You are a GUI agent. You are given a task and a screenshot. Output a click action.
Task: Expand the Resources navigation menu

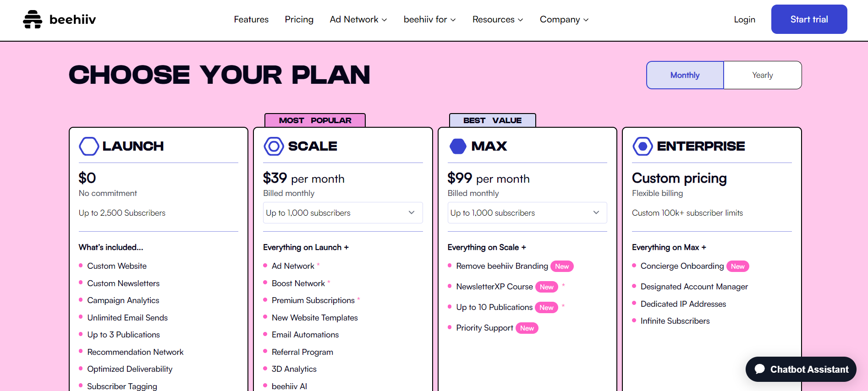point(498,19)
